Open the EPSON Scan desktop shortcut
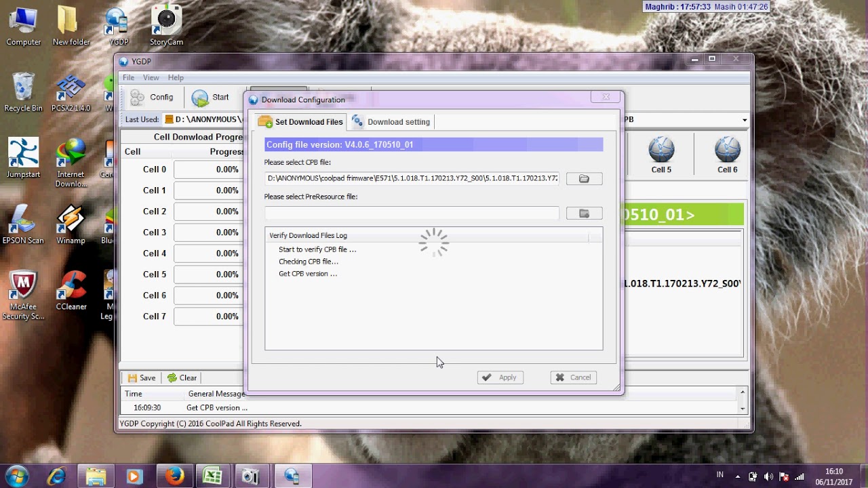 coord(24,224)
